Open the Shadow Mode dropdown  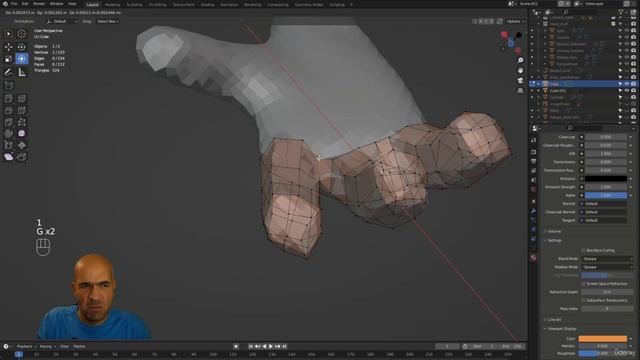[607, 267]
